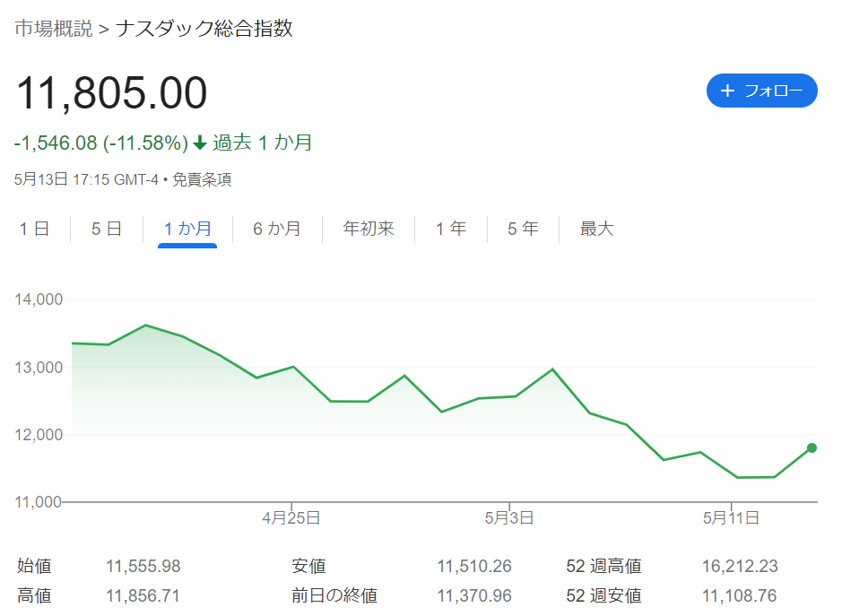The height and width of the screenshot is (616, 868).
Task: Switch to the 最大 maximum range tab
Action: coord(597,229)
